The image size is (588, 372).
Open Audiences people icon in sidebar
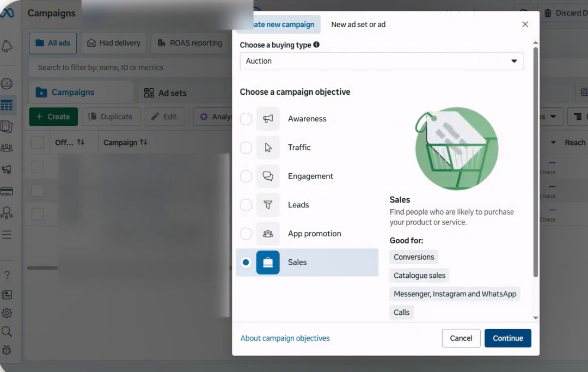7,148
